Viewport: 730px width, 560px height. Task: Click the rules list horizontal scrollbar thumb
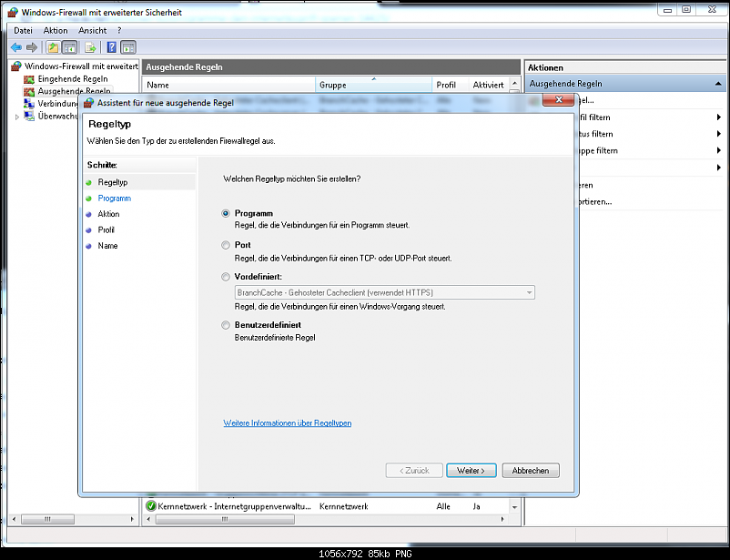coord(225,519)
